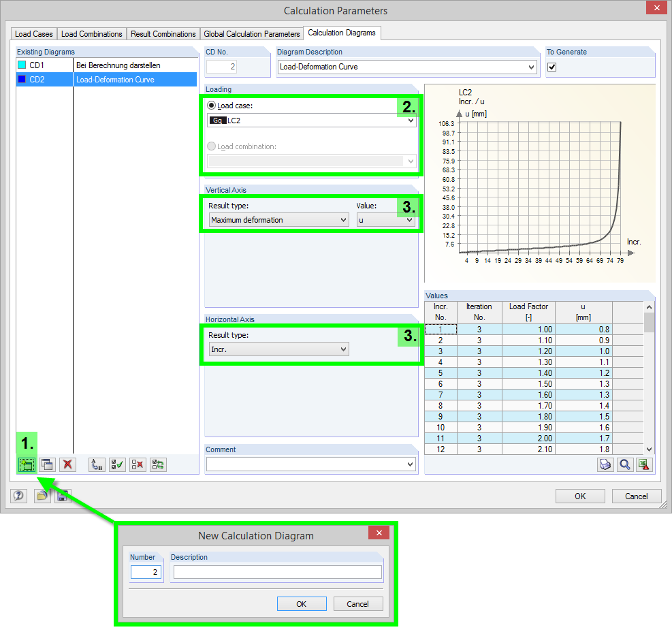Open the Global Calculation Parameters tab
672x634 pixels.
(252, 33)
